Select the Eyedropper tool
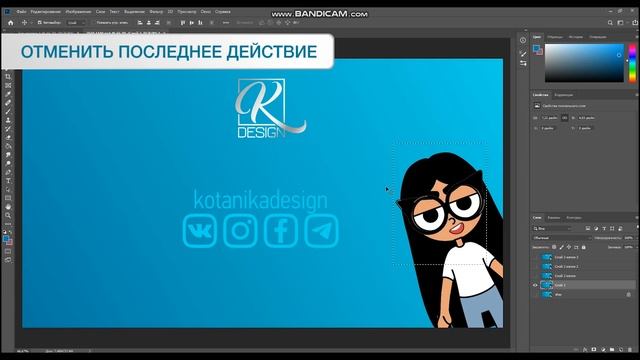 tap(8, 94)
